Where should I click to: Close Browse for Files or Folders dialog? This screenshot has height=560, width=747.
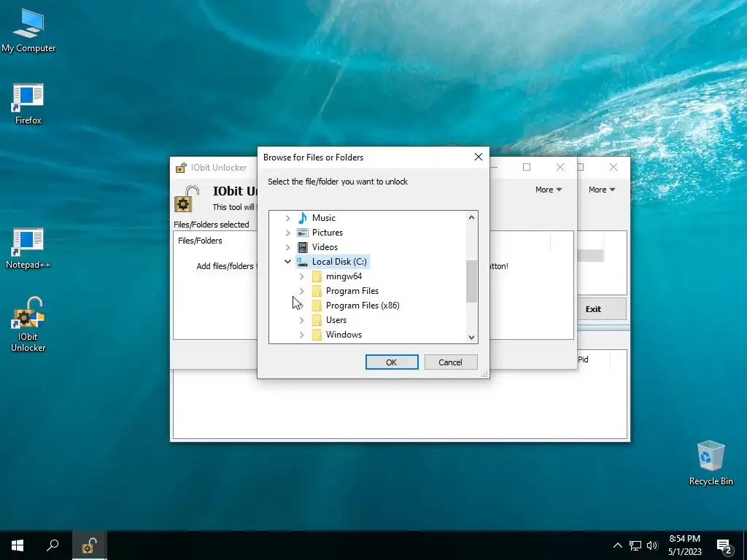pos(479,157)
